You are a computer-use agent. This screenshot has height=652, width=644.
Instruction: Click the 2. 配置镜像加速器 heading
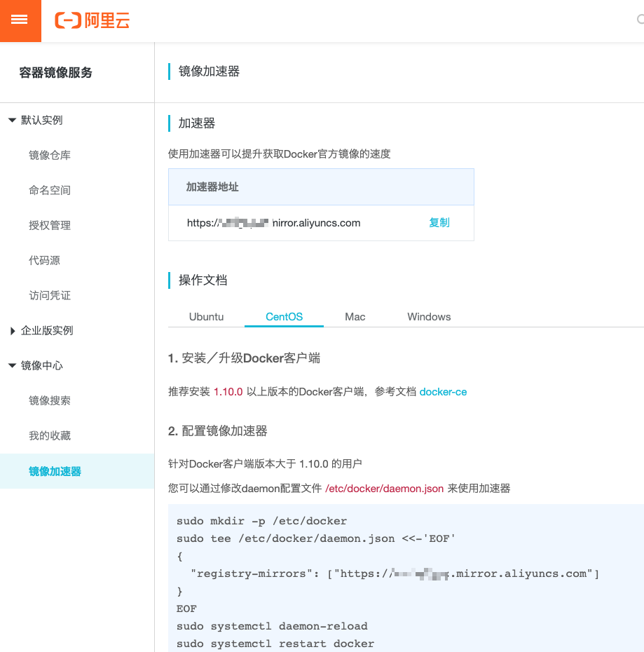coord(217,430)
